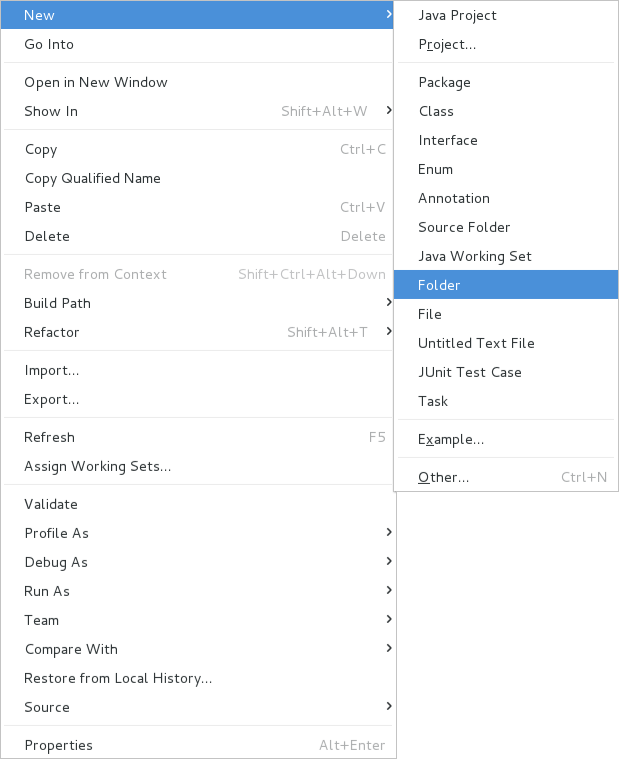Select Folder in the New submenu

(x=506, y=285)
